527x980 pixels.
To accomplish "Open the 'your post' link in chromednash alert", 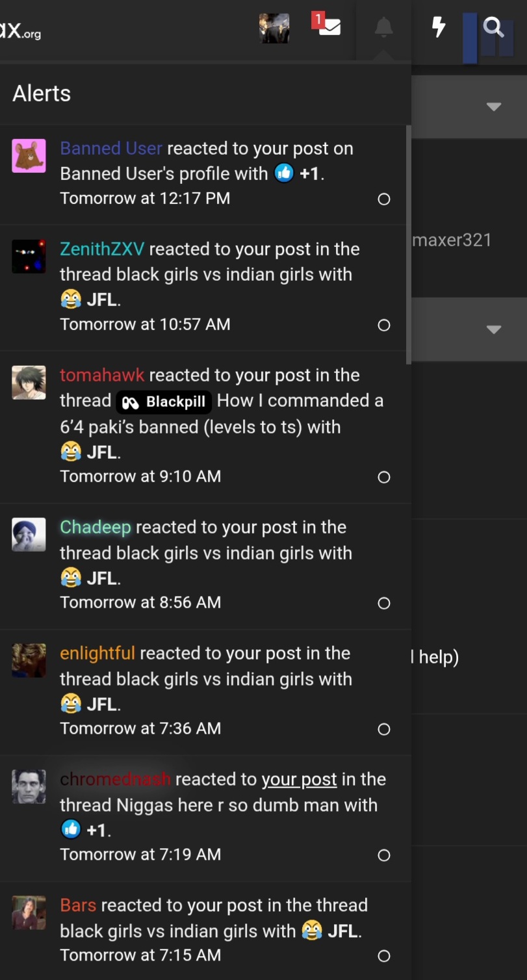I will click(x=299, y=779).
